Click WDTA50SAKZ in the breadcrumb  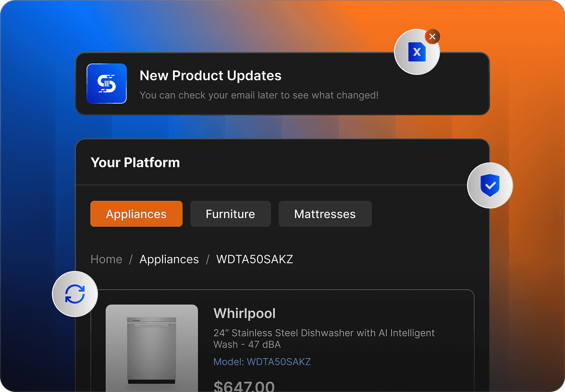(x=255, y=259)
